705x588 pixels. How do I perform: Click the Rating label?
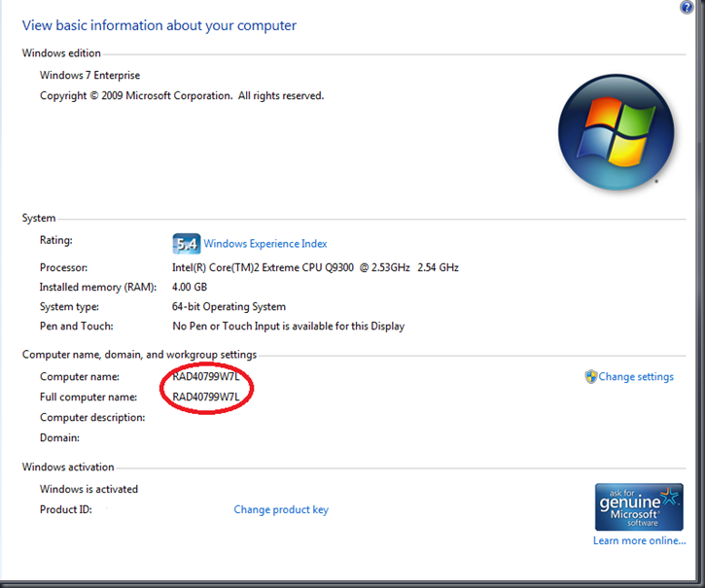coord(55,240)
